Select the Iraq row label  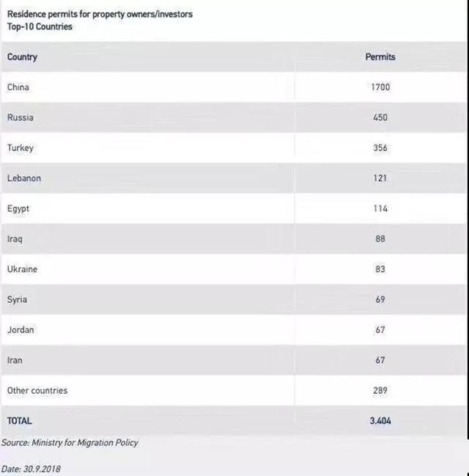tap(15, 239)
